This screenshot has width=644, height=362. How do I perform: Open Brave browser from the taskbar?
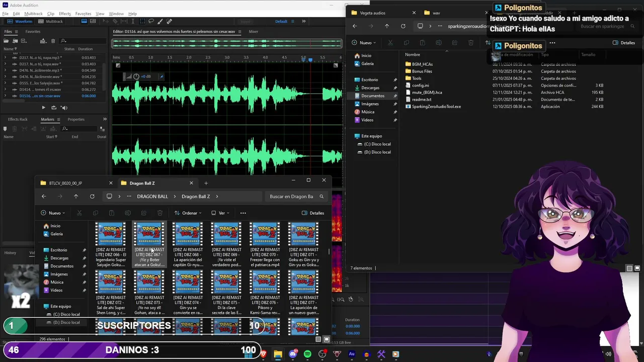(x=263, y=354)
